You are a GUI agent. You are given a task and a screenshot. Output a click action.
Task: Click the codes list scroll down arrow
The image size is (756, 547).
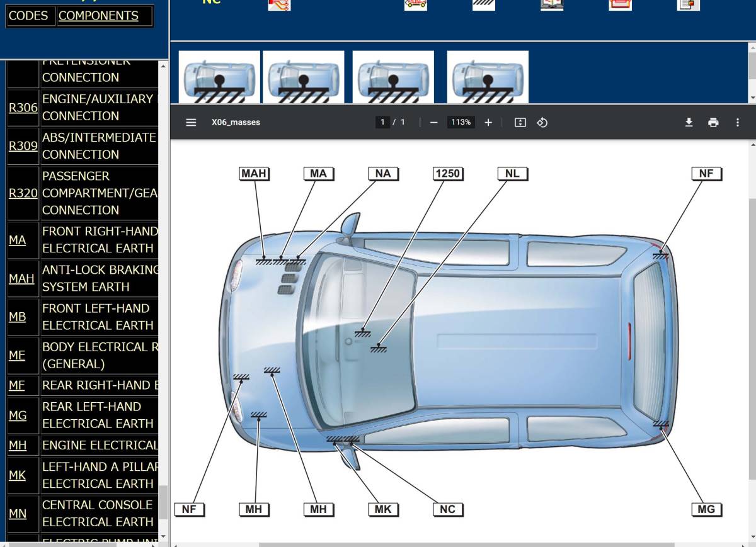click(x=163, y=536)
